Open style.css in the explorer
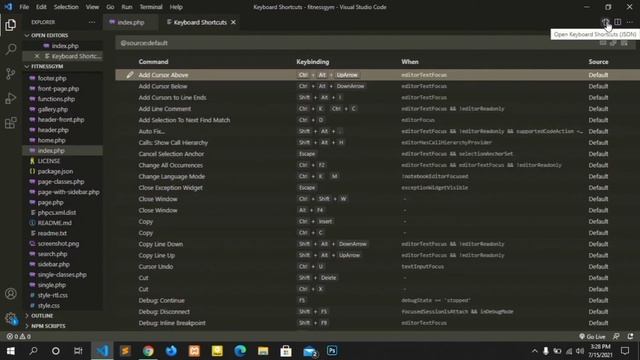The height and width of the screenshot is (360, 640). point(49,305)
